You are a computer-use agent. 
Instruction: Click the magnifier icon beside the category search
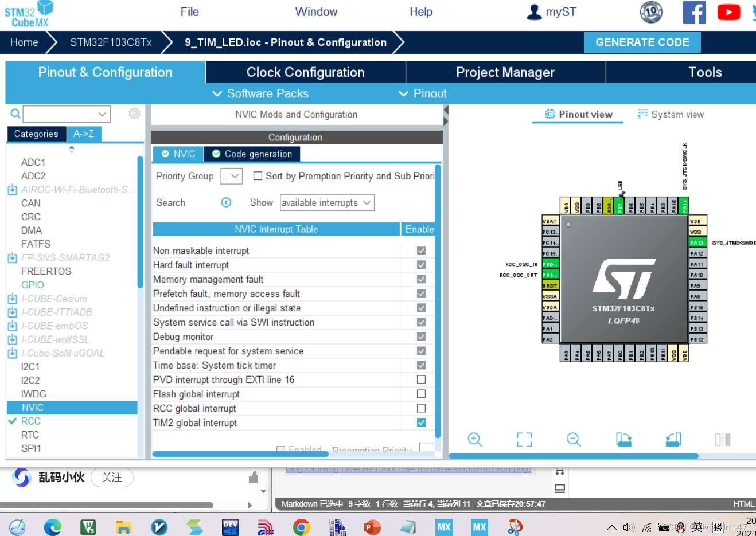[x=15, y=114]
